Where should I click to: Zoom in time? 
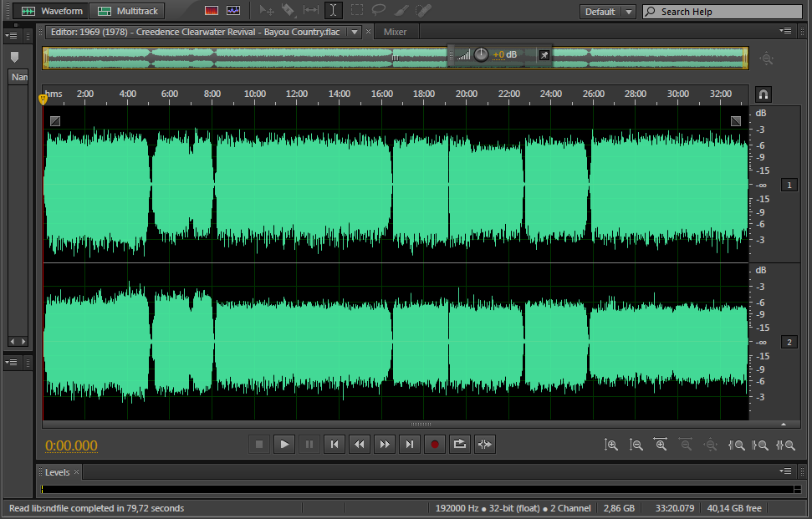(661, 445)
